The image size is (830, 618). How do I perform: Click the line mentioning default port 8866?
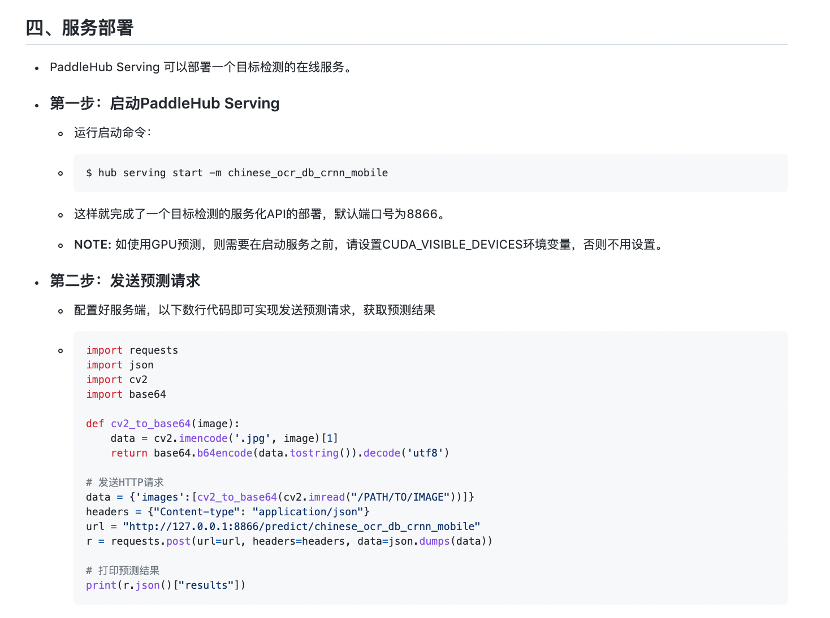click(259, 214)
